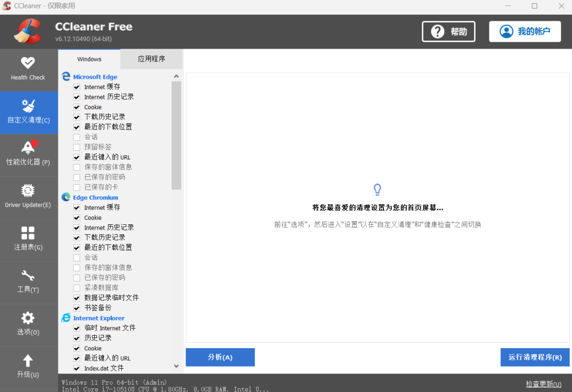Open 帮助 help button

click(449, 32)
